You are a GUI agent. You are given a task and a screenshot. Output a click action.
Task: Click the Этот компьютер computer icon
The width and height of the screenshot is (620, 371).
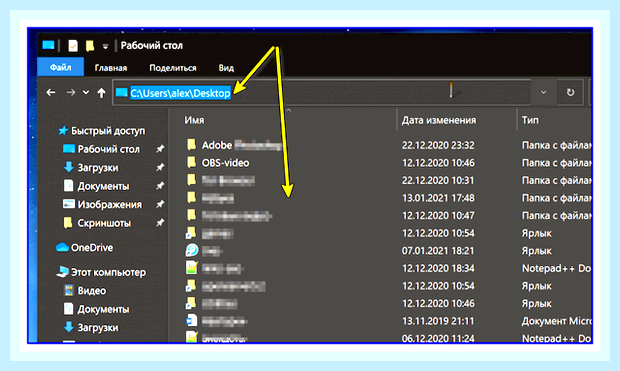click(x=62, y=272)
